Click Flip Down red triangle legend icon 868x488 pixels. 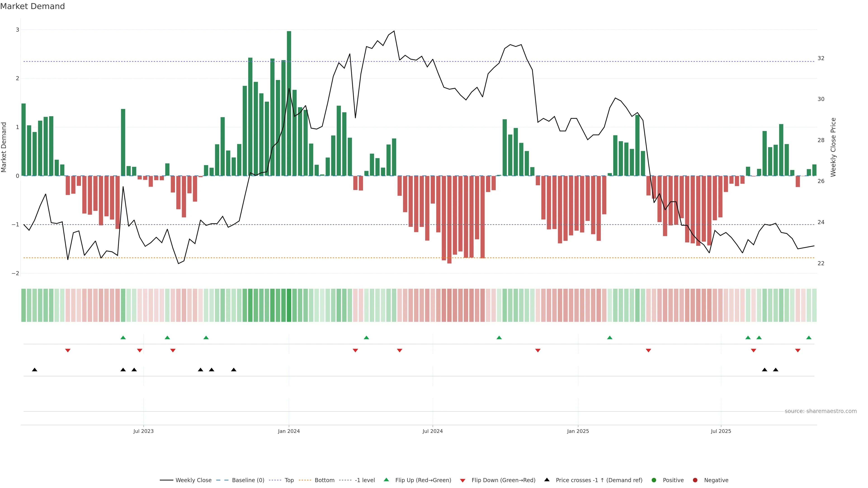pyautogui.click(x=463, y=481)
